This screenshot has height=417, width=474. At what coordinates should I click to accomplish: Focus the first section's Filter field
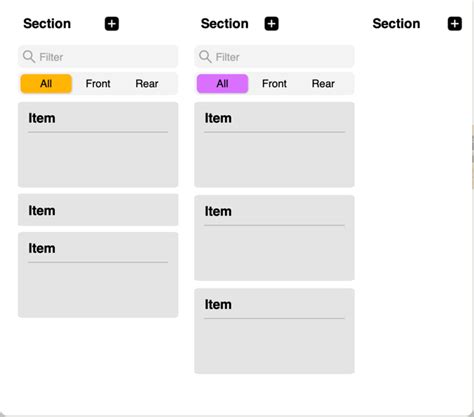[x=98, y=57]
